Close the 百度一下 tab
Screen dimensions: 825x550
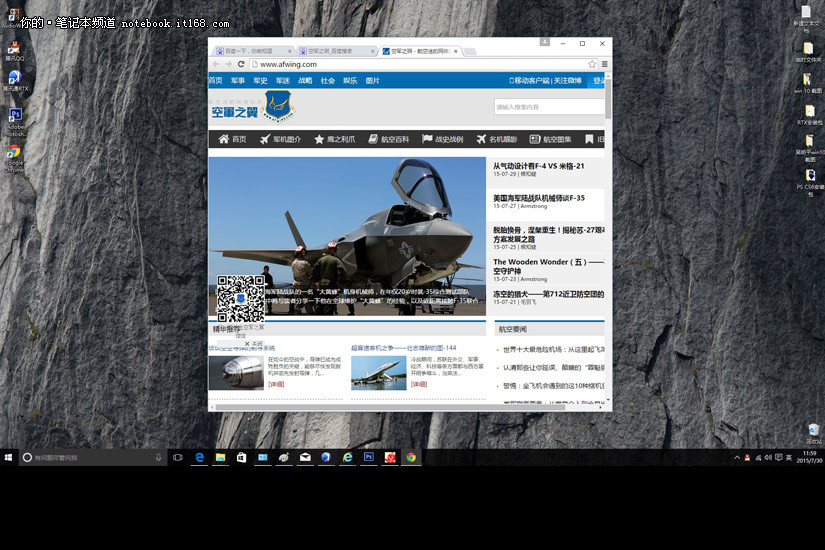(x=289, y=51)
